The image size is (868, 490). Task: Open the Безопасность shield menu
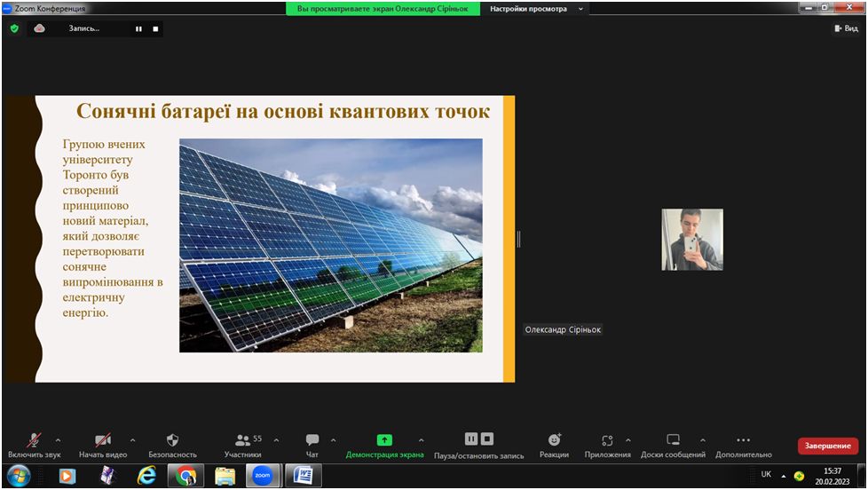(172, 446)
